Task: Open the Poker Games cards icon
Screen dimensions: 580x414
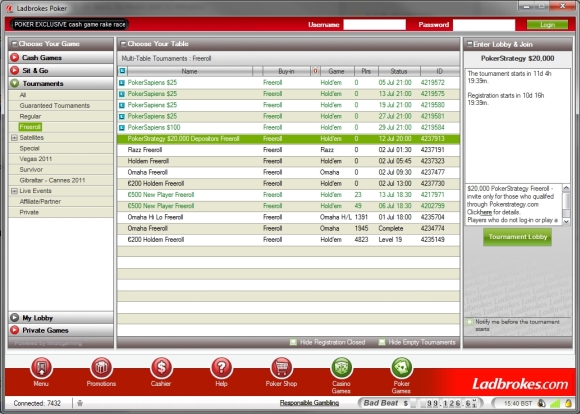Action: pos(401,368)
